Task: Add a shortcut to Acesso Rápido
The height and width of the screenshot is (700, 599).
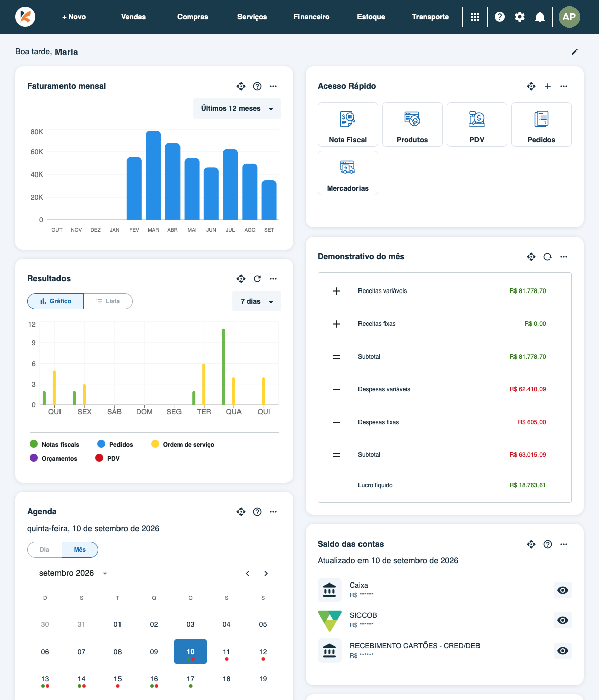Action: (x=548, y=86)
